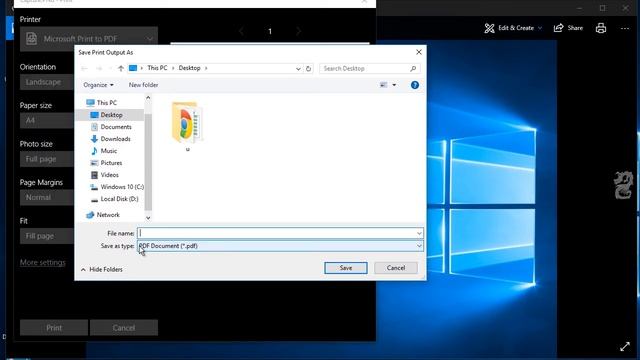
Task: Click Print button in print window
Action: (54, 328)
